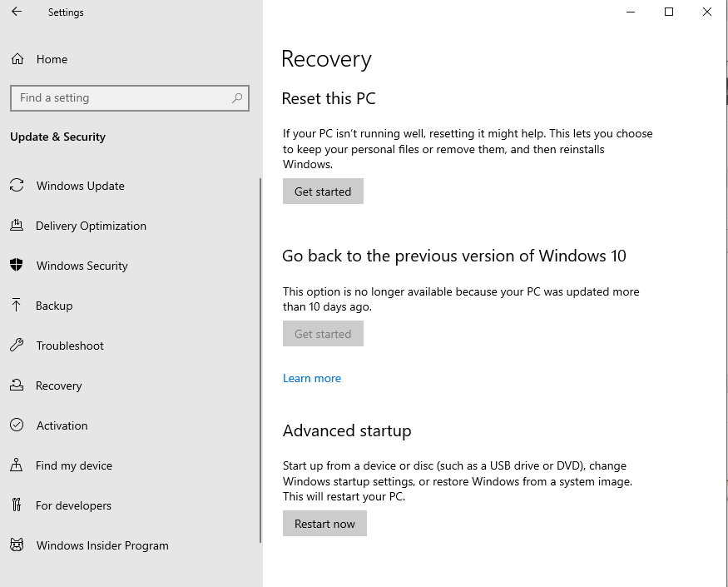Viewport: 728px width, 587px height.
Task: Click the Windows Security shield icon
Action: click(x=17, y=265)
